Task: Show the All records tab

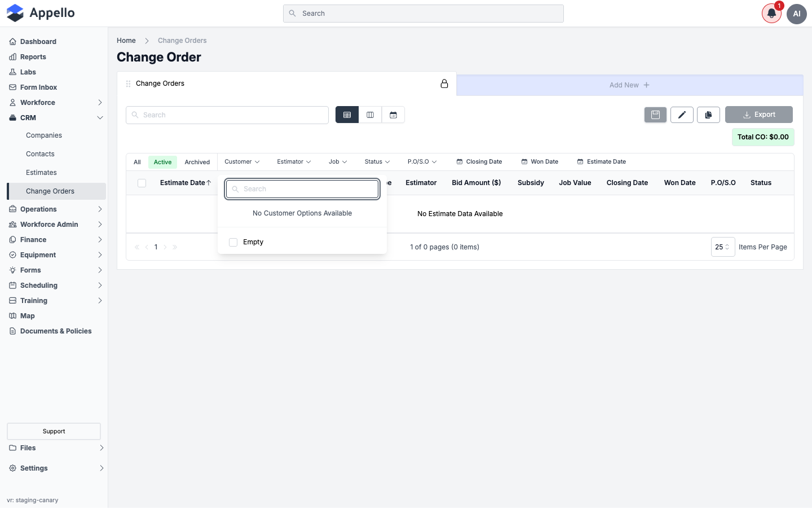Action: pos(137,163)
